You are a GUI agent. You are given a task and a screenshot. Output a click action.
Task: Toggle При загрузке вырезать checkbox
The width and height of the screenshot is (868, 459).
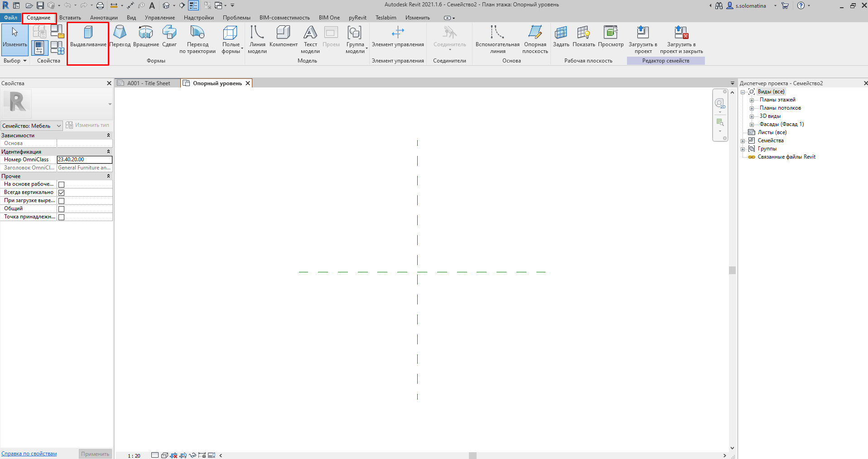(x=62, y=201)
